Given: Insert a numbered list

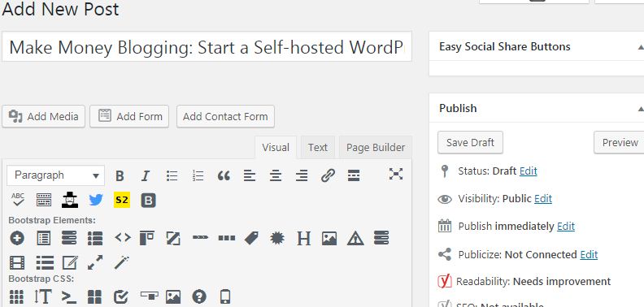Looking at the screenshot, I should (x=198, y=176).
